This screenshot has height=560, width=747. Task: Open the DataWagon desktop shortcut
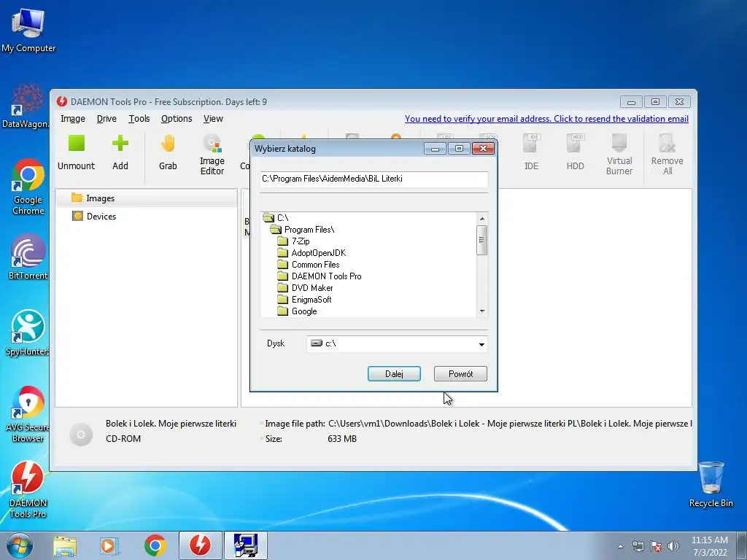[x=26, y=106]
